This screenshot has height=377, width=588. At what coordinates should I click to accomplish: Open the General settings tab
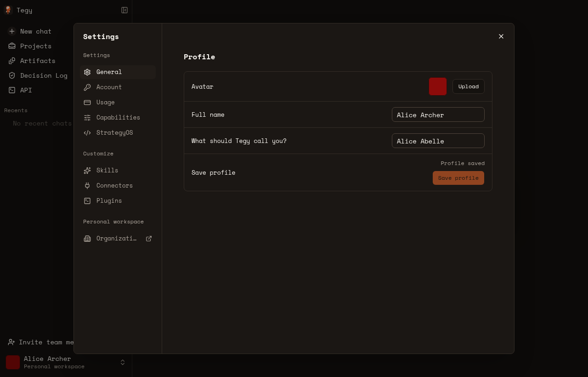coord(118,72)
